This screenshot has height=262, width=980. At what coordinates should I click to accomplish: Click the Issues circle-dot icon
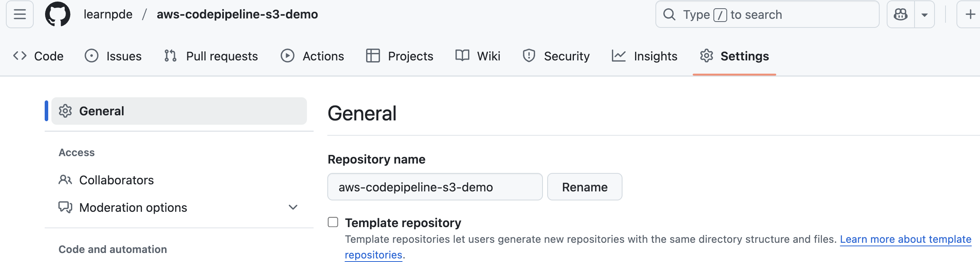coord(91,56)
